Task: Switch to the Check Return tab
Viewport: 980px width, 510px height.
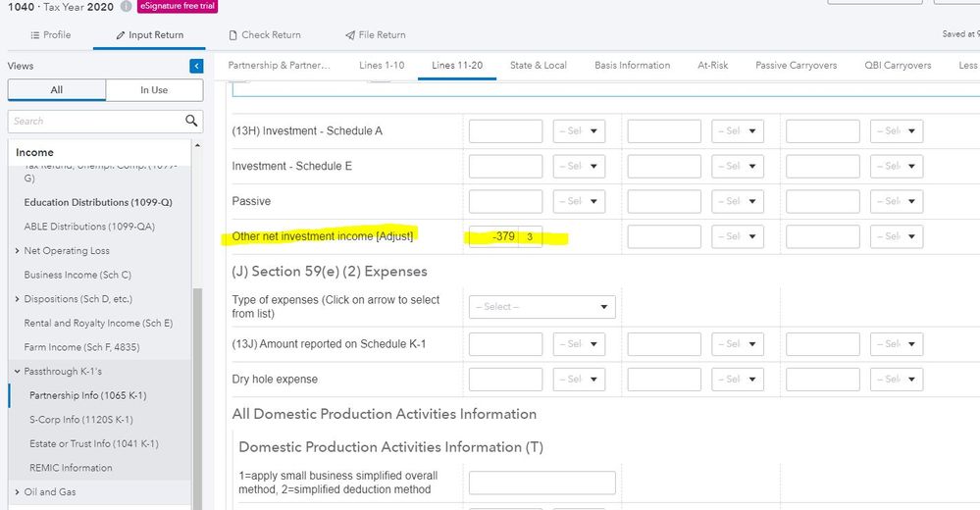Action: (x=265, y=35)
